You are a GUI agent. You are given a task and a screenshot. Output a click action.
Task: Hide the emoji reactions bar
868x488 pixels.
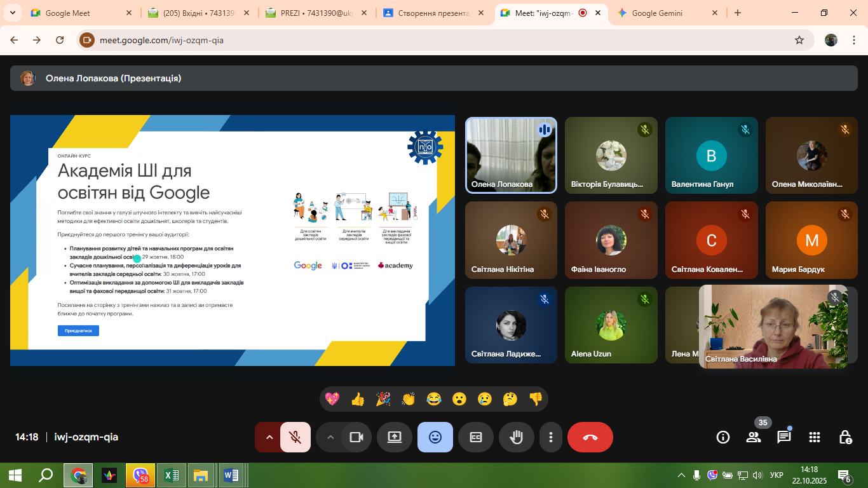click(x=435, y=437)
